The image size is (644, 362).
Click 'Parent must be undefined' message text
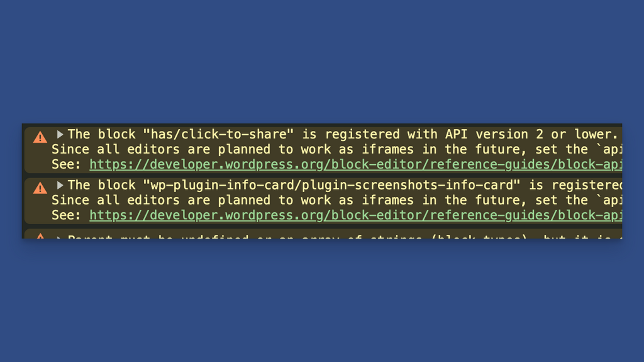coord(158,237)
